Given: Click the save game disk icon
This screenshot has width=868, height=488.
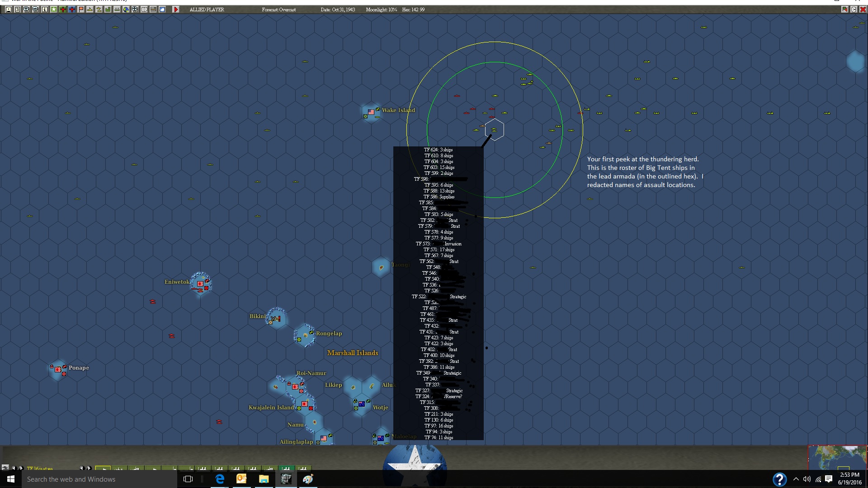Looking at the screenshot, I should click(x=9, y=9).
